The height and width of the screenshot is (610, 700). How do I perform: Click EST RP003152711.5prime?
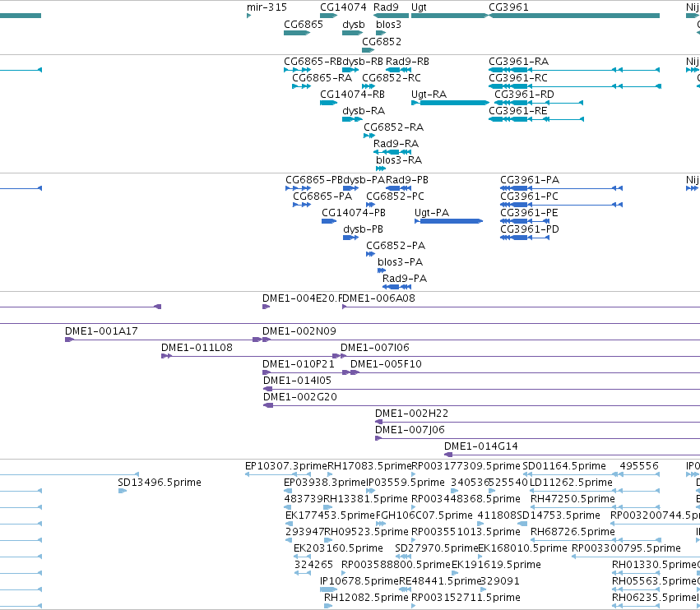[414, 606]
